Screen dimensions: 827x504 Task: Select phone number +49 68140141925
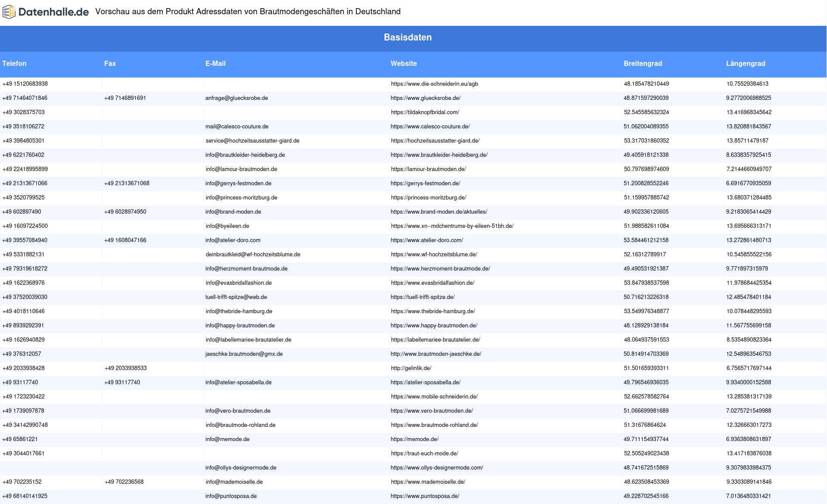25,496
